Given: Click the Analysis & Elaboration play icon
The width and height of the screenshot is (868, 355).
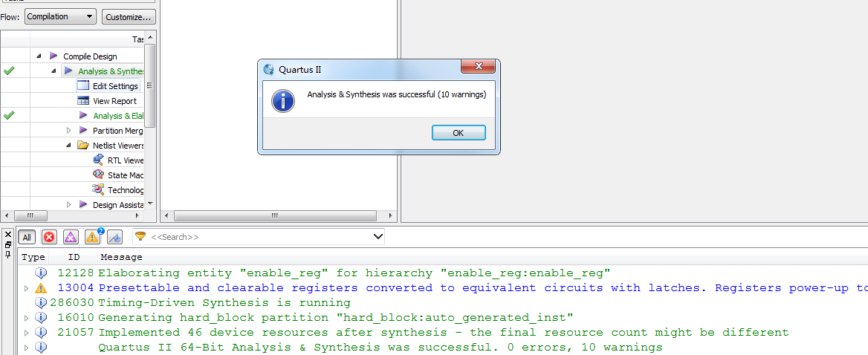Looking at the screenshot, I should (83, 116).
